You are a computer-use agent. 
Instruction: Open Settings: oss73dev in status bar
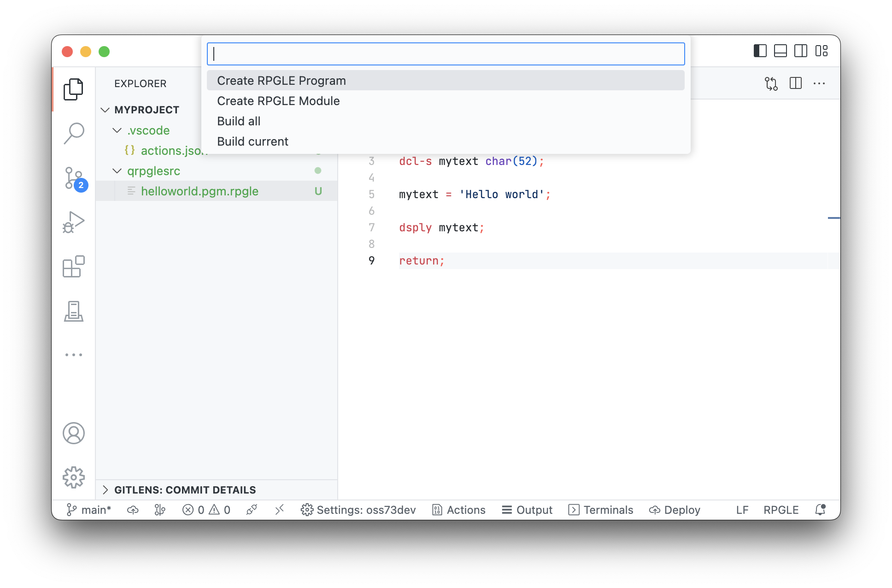[358, 510]
